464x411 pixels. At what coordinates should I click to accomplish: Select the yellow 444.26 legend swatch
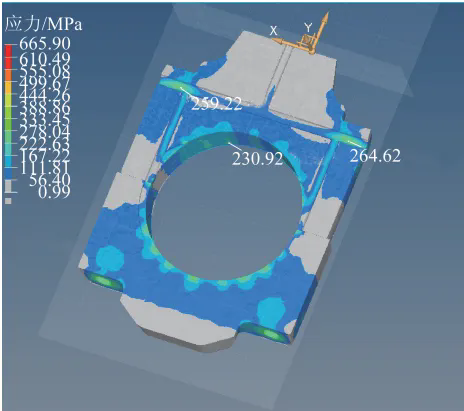pos(8,99)
